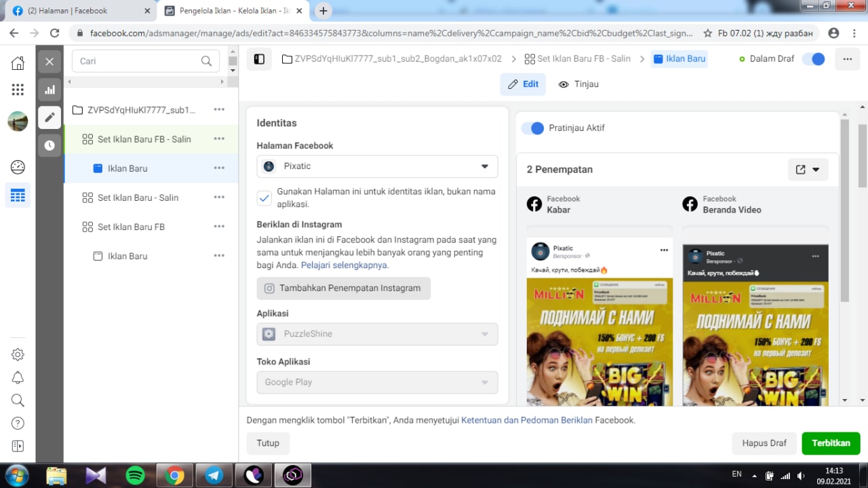This screenshot has height=488, width=868.
Task: Click campaign breadcrumb ZVPSdYqHIuKl7777_sub1_sub2_Bogdan
Action: point(392,59)
